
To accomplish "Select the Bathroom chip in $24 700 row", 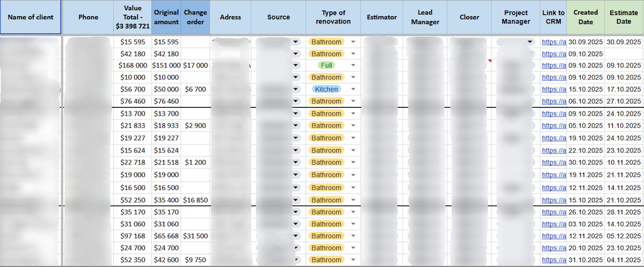I will [x=327, y=248].
